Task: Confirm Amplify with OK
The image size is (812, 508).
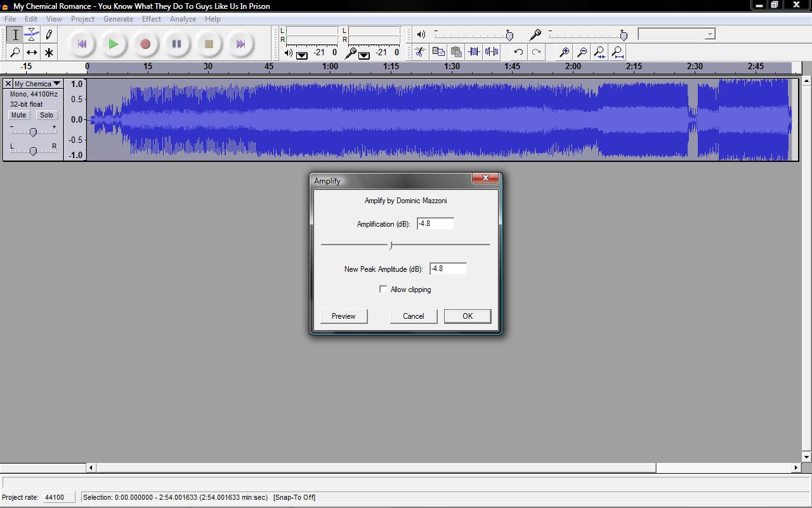Action: click(468, 316)
